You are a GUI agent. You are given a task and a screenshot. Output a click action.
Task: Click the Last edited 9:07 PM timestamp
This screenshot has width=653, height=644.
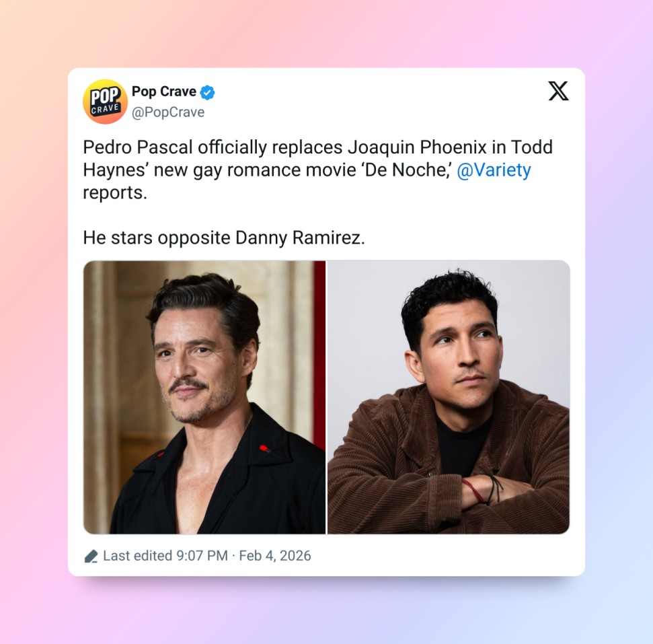coord(165,556)
